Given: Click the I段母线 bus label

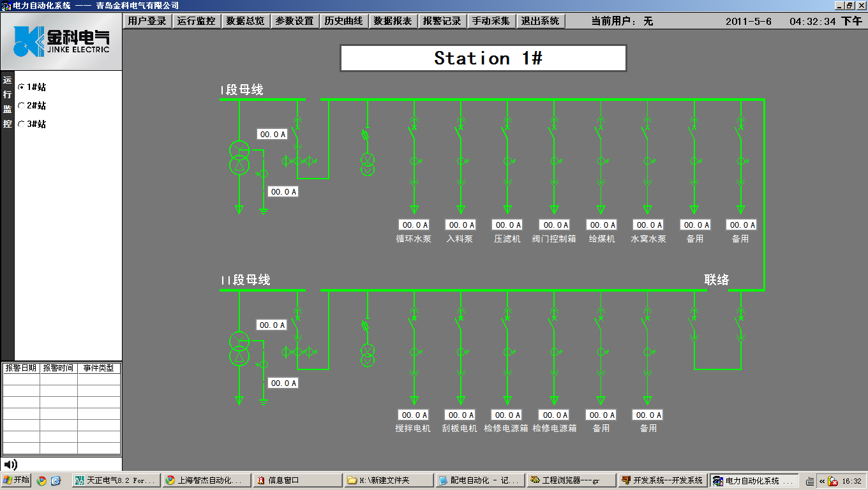Looking at the screenshot, I should pos(242,90).
